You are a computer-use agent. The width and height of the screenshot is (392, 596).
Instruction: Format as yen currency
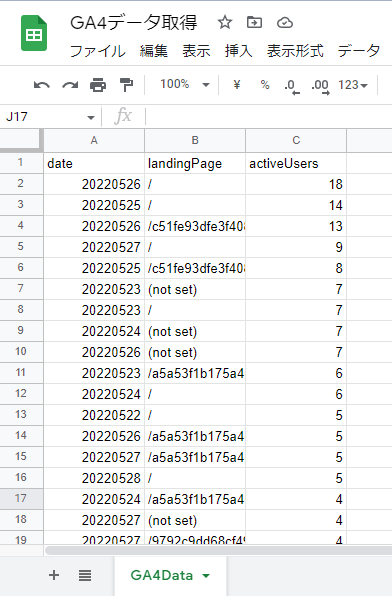pos(236,84)
